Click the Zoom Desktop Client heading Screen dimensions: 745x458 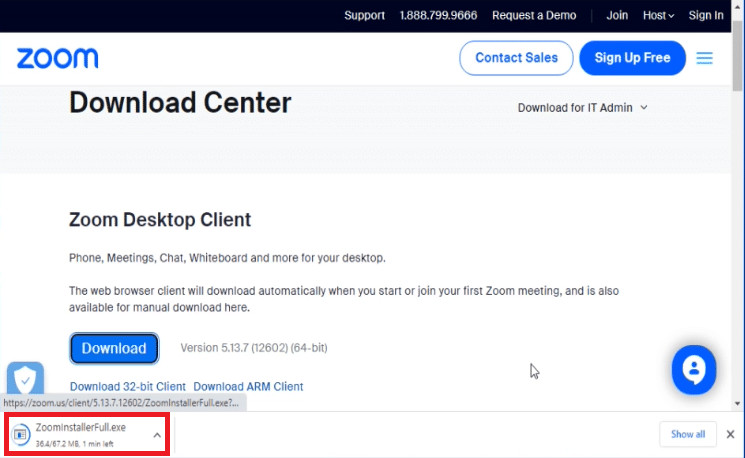[x=160, y=220]
